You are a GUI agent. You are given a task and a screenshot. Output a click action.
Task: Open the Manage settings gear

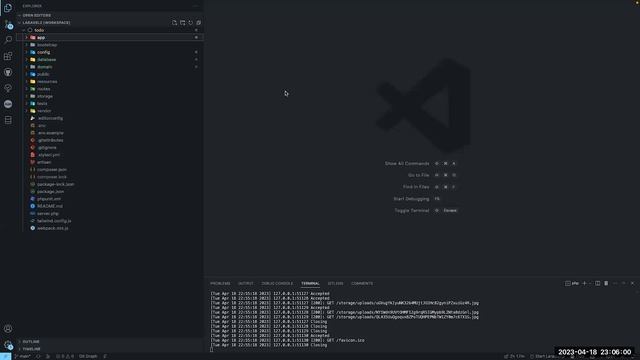(x=8, y=345)
